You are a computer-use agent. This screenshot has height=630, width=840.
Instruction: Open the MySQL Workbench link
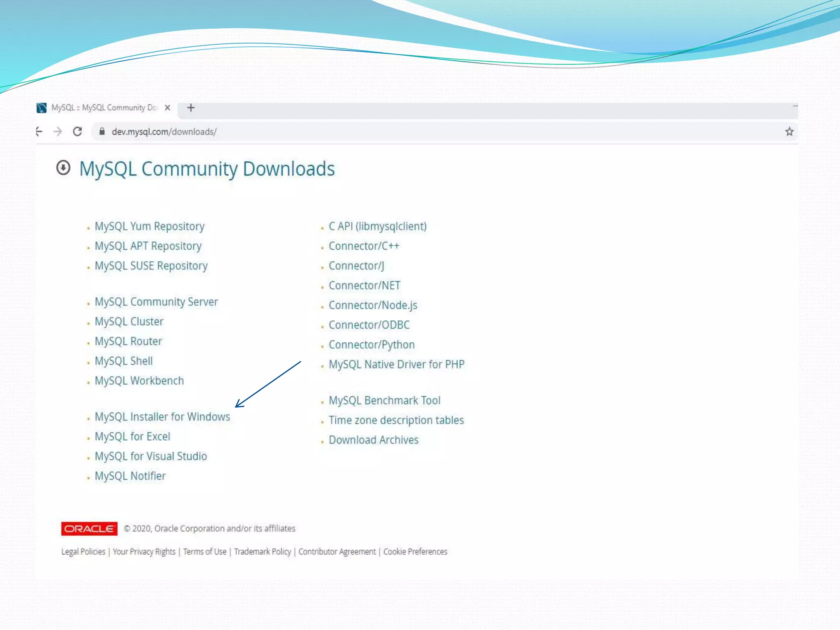coord(139,381)
